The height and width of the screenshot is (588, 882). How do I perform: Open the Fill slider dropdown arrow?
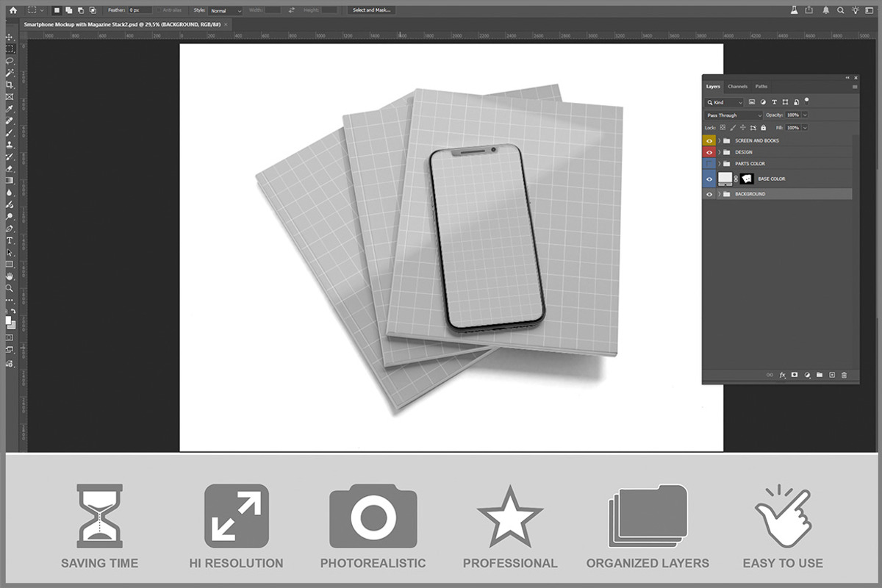click(805, 128)
